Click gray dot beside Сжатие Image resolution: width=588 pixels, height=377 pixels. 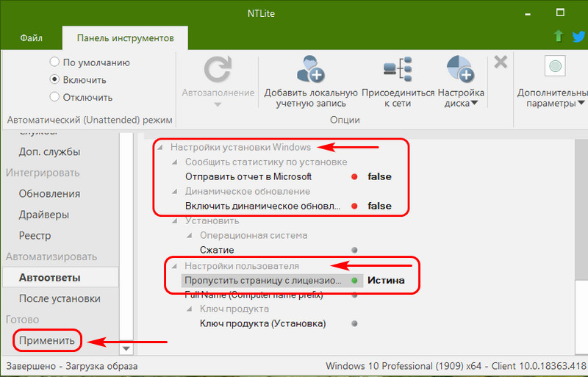354,250
